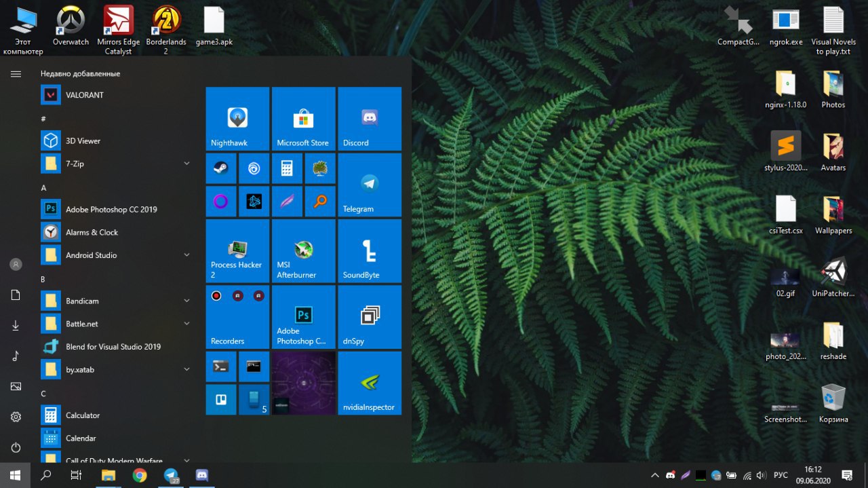Screen dimensions: 868x488
Task: Select Visual Novels to play.txt file
Action: tap(833, 31)
